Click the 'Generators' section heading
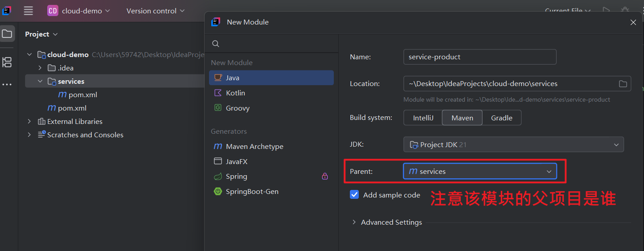644x251 pixels. pyautogui.click(x=229, y=131)
